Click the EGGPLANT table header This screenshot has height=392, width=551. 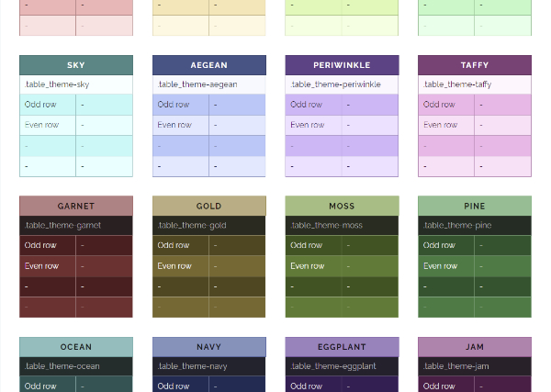click(342, 347)
